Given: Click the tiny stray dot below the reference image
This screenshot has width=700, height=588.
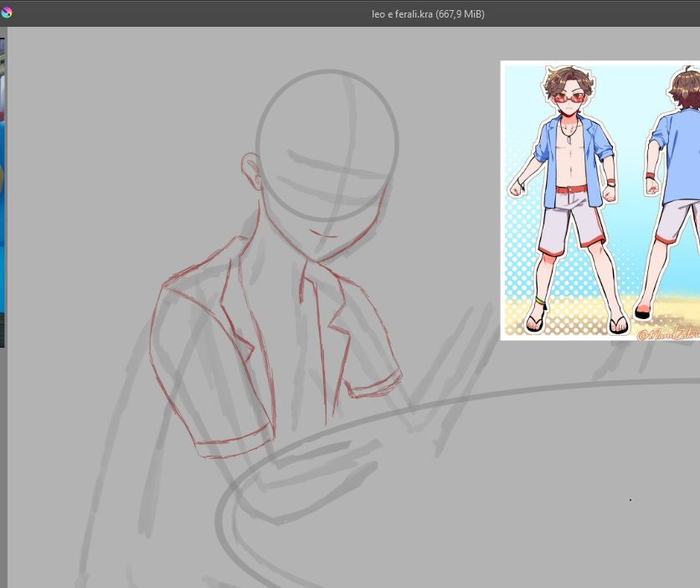Looking at the screenshot, I should (631, 500).
